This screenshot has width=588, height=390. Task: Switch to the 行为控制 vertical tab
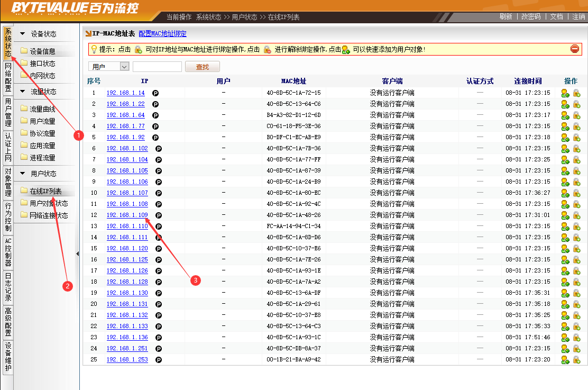coord(8,217)
